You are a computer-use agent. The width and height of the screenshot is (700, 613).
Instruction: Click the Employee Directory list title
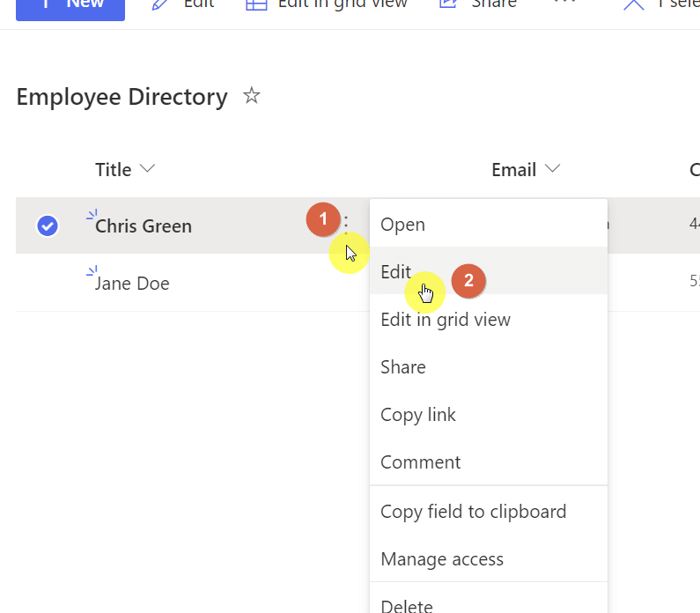pyautogui.click(x=122, y=97)
